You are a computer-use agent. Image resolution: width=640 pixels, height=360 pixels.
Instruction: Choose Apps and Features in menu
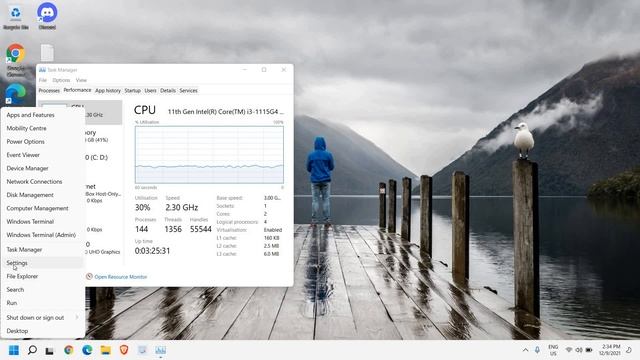pos(42,115)
